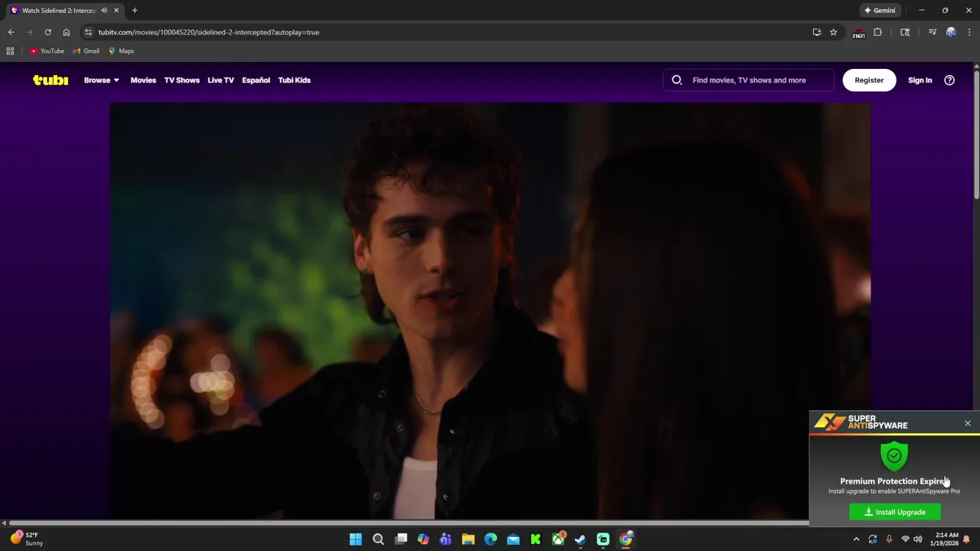
Task: Open Mail app from taskbar
Action: [x=513, y=540]
